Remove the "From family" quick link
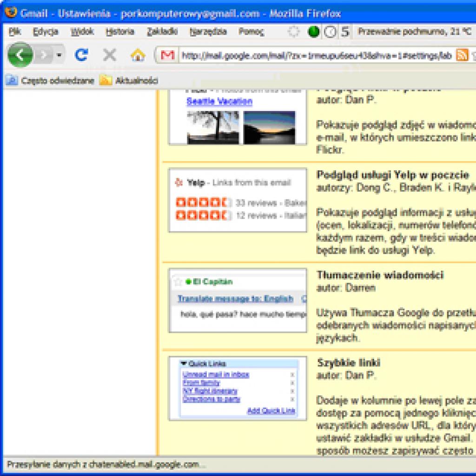Image resolution: width=476 pixels, height=476 pixels. tap(292, 383)
